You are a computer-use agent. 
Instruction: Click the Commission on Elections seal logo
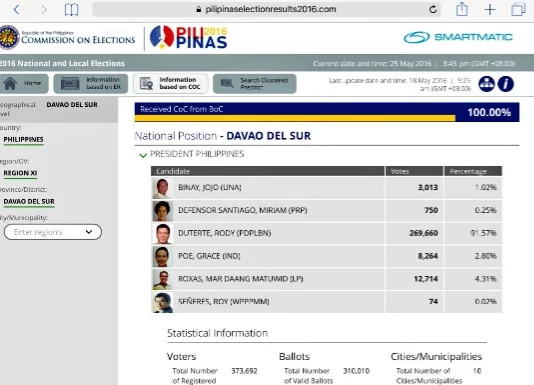coord(9,37)
